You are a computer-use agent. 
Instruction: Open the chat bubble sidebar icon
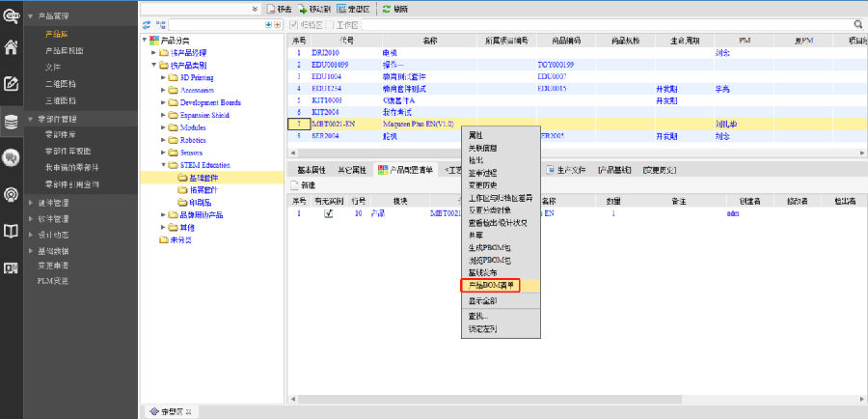click(12, 157)
